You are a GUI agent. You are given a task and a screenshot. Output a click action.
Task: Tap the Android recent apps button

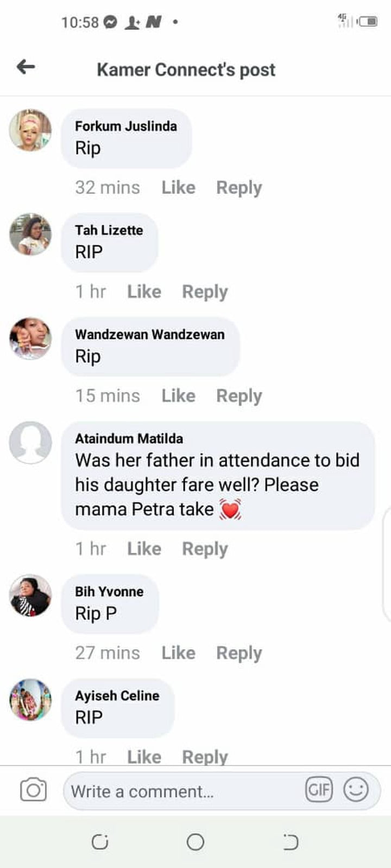pos(100,842)
